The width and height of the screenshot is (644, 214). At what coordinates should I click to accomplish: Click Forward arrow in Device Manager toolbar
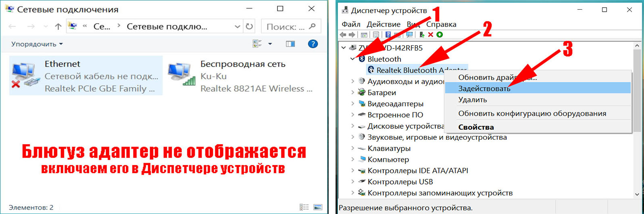pos(352,35)
